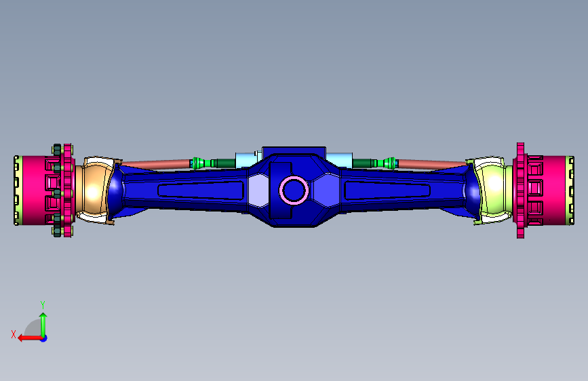Image resolution: width=588 pixels, height=381 pixels.
Task: Select the blue hexagonal face right of ring
Action: point(326,190)
